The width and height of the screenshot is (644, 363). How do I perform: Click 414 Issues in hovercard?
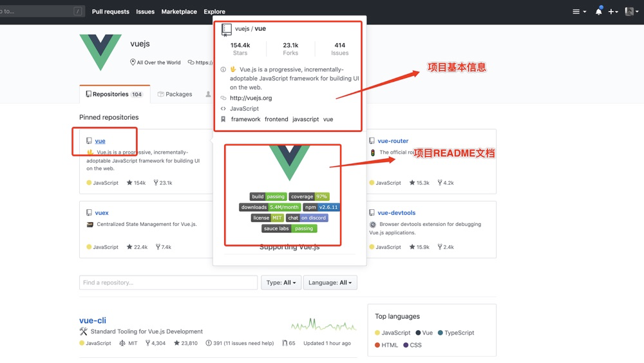point(339,48)
